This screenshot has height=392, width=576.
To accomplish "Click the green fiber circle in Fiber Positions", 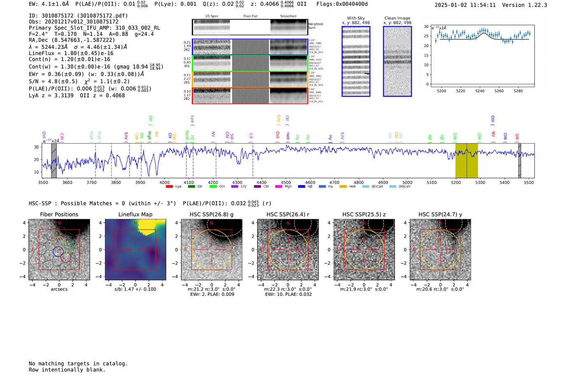I will pos(67,248).
